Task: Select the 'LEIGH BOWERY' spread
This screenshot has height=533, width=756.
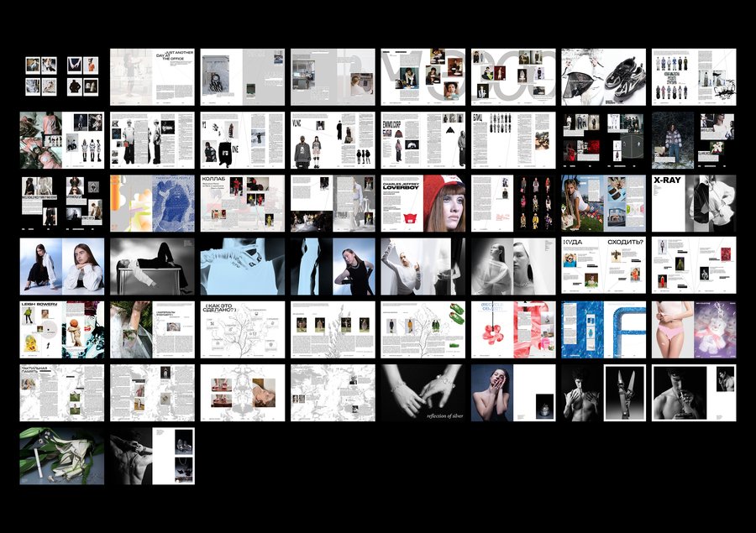Action: click(61, 330)
